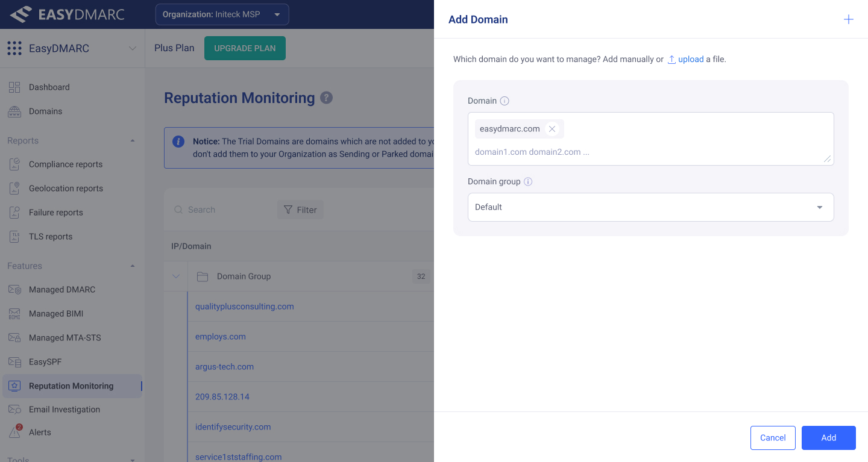Click the Search field in the table

pos(219,210)
